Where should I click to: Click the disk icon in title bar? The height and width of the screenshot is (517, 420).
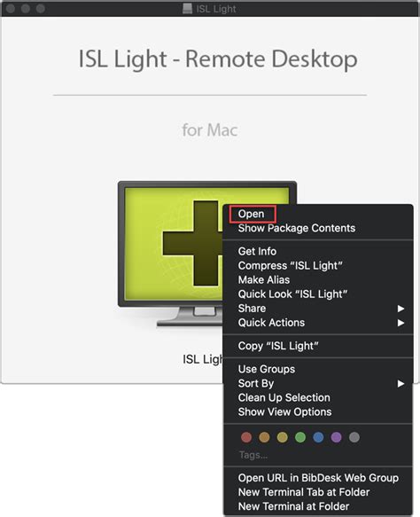click(x=188, y=9)
